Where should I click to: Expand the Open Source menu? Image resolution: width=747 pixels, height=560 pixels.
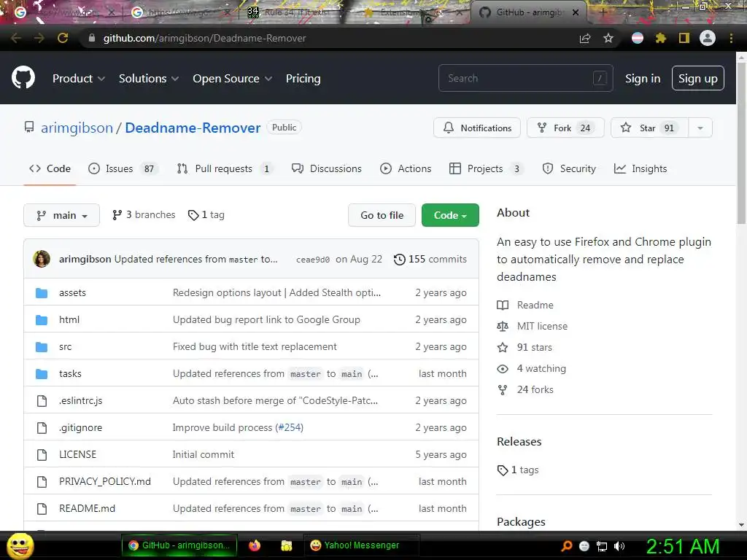coord(233,79)
